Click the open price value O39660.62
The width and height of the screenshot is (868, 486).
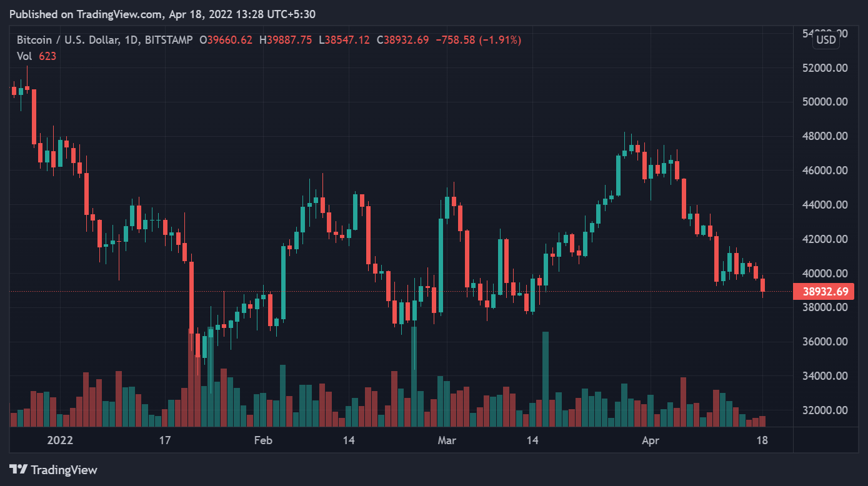click(x=226, y=40)
